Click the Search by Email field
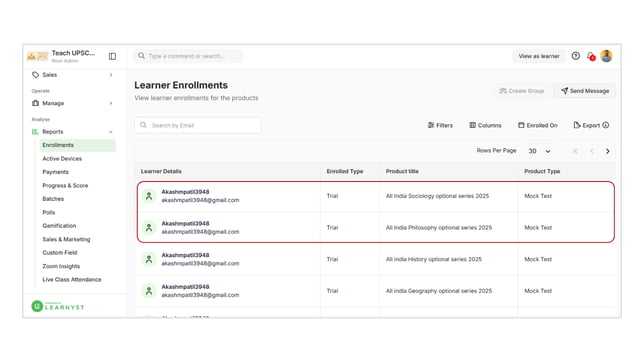The height and width of the screenshot is (362, 644). coord(198,125)
